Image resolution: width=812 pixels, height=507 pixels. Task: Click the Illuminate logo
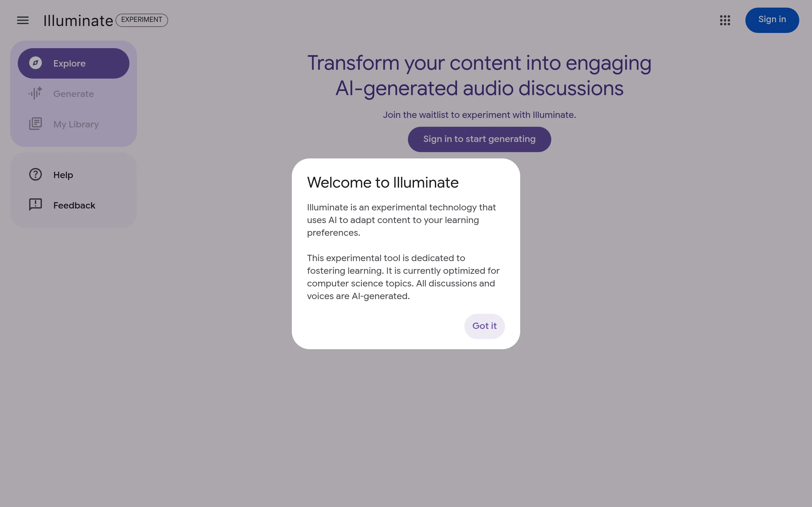pos(78,21)
